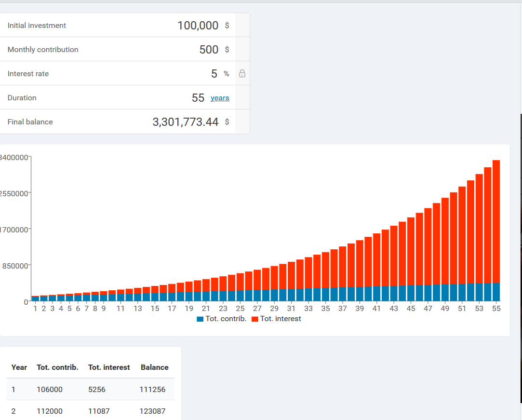This screenshot has height=420, width=522.
Task: Click the Initial investment value field
Action: point(198,26)
